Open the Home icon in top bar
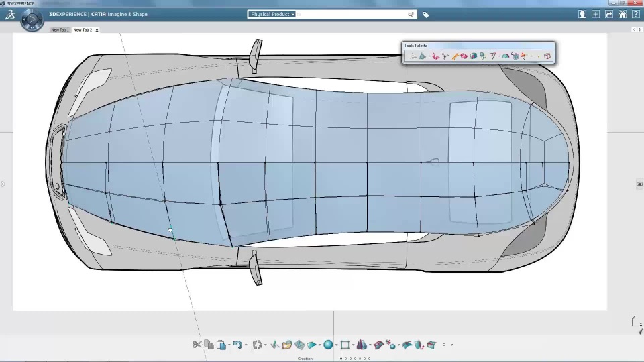The image size is (644, 362). [x=623, y=14]
